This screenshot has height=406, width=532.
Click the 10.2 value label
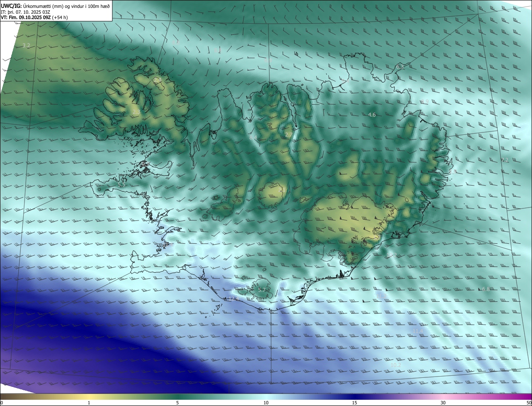[396, 365]
